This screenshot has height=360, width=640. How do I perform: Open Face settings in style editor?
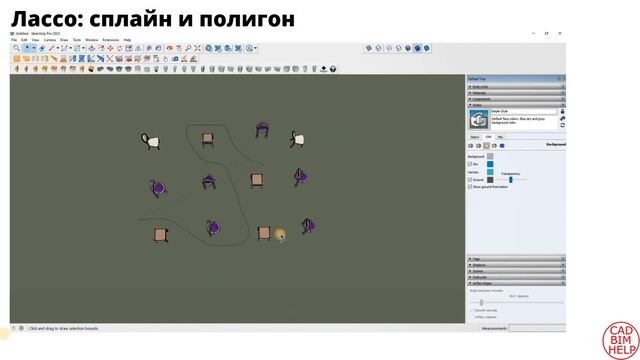click(478, 146)
